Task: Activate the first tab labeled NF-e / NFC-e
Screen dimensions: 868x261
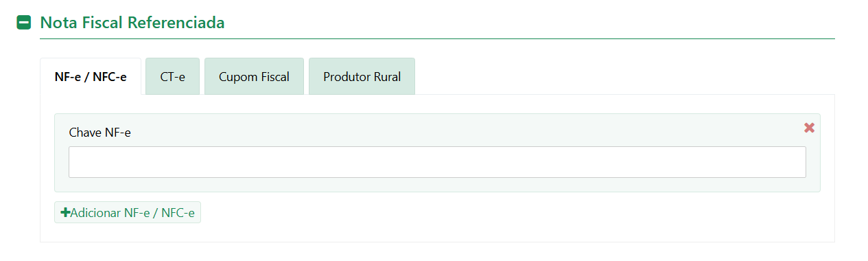Action: coord(91,76)
